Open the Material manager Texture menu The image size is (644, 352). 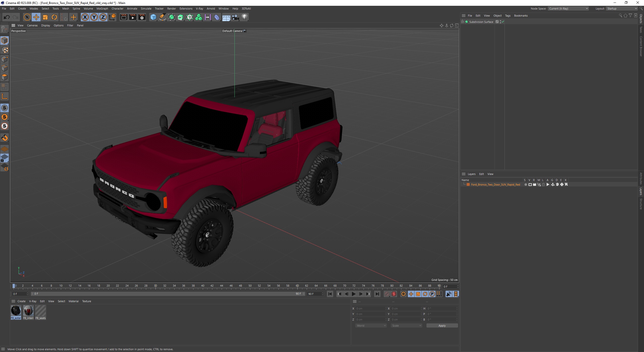tap(87, 301)
